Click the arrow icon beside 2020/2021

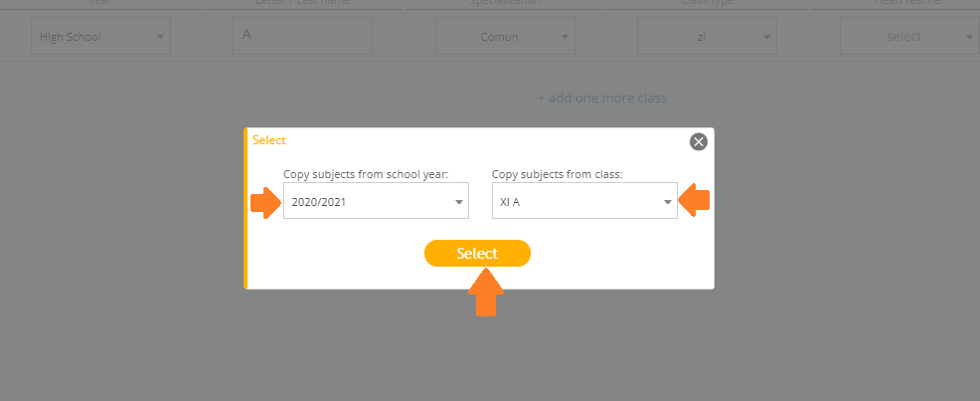coord(459,202)
